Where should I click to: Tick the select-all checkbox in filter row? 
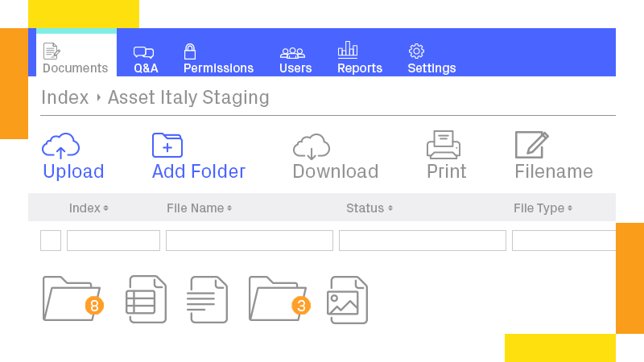tap(51, 241)
